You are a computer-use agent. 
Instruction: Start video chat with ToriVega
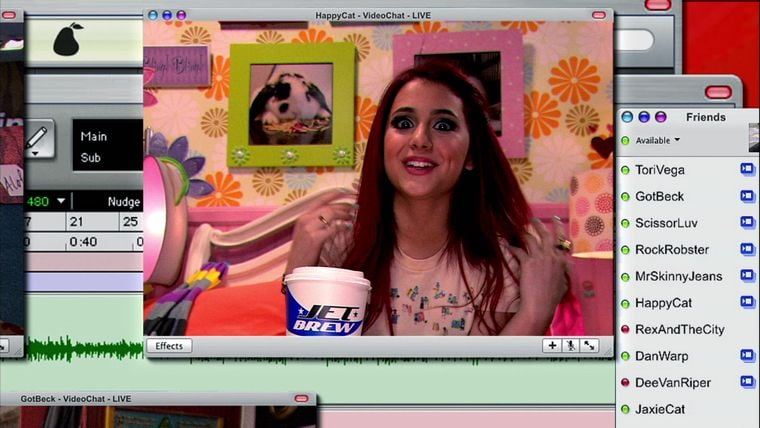coord(747,169)
